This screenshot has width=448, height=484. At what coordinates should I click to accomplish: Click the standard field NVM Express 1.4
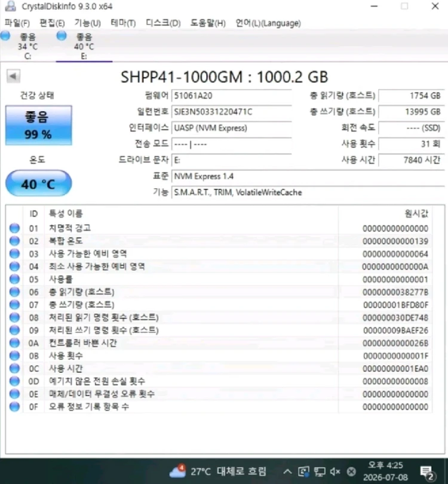[x=308, y=176]
